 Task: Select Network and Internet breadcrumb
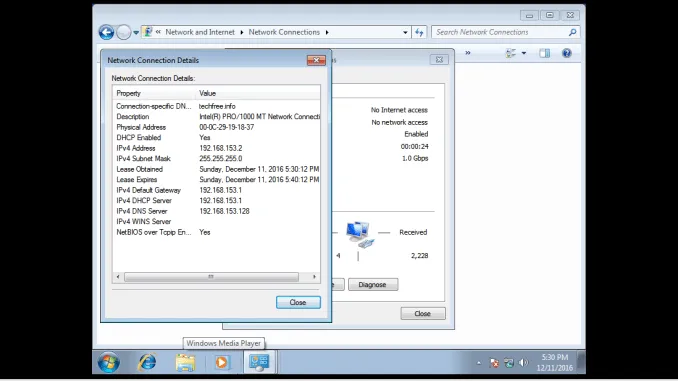coord(200,32)
